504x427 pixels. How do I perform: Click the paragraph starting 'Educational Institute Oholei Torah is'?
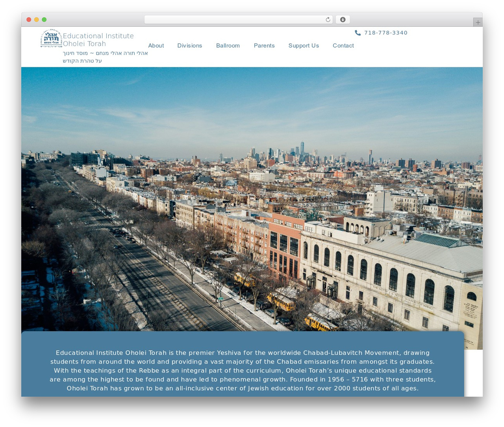(243, 370)
